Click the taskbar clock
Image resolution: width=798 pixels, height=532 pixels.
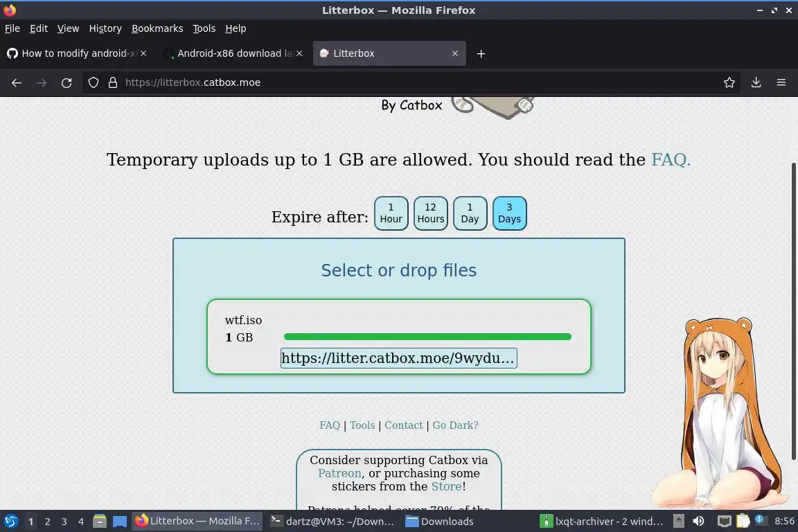784,522
